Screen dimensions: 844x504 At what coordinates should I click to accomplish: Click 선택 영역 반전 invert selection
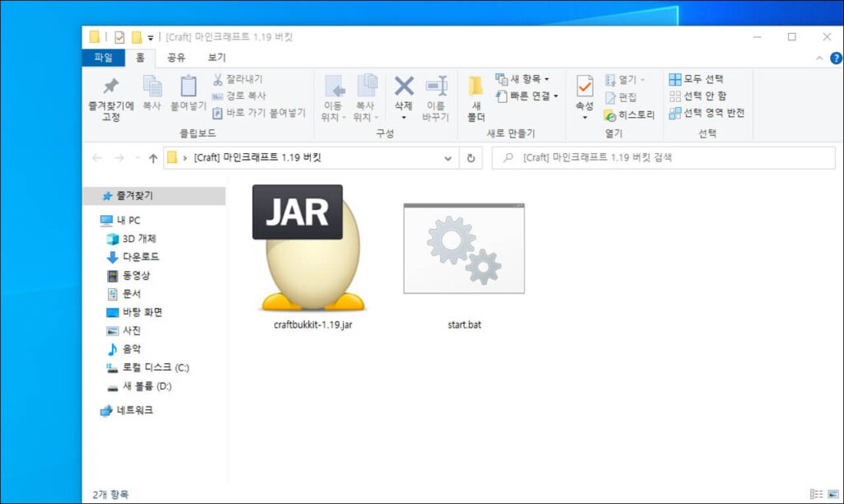706,113
